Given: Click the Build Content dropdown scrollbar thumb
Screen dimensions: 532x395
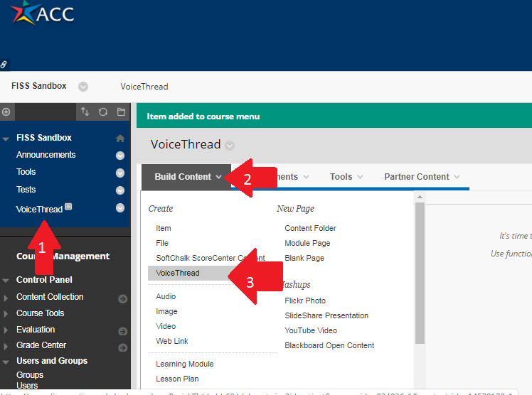Looking at the screenshot, I should coord(420,273).
